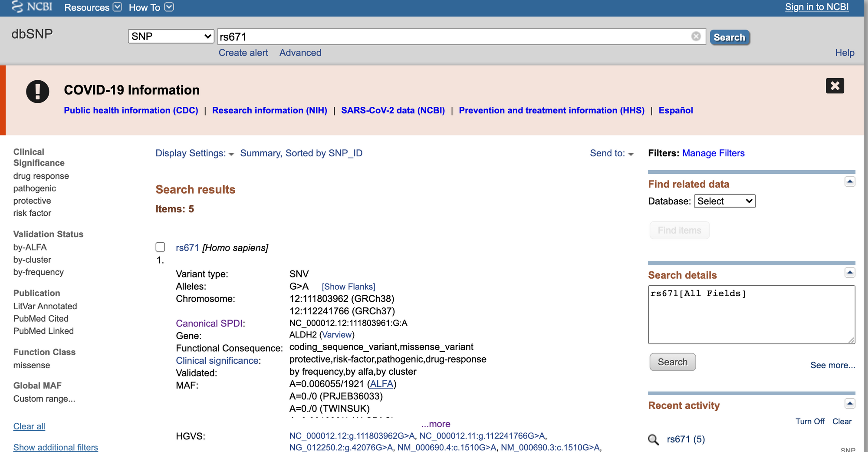The height and width of the screenshot is (452, 868).
Task: Open the How To menu
Action: [150, 7]
